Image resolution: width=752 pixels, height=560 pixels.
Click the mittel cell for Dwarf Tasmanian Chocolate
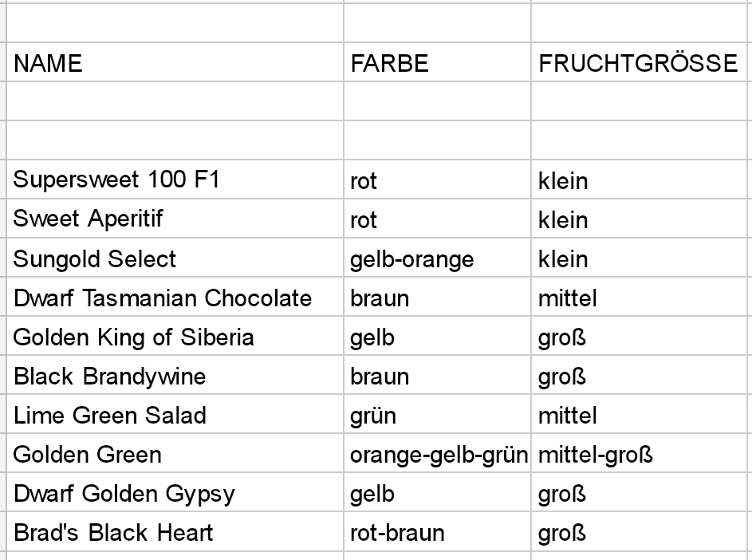click(x=641, y=297)
